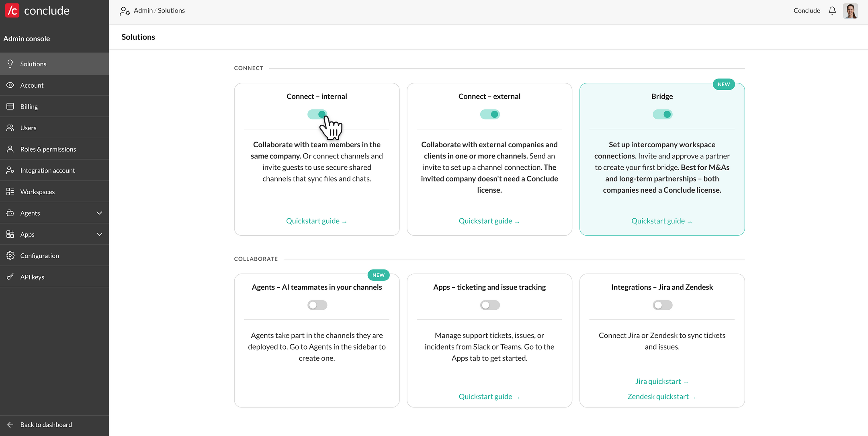Click the Conclude logo icon
Image resolution: width=868 pixels, height=436 pixels.
click(x=12, y=10)
